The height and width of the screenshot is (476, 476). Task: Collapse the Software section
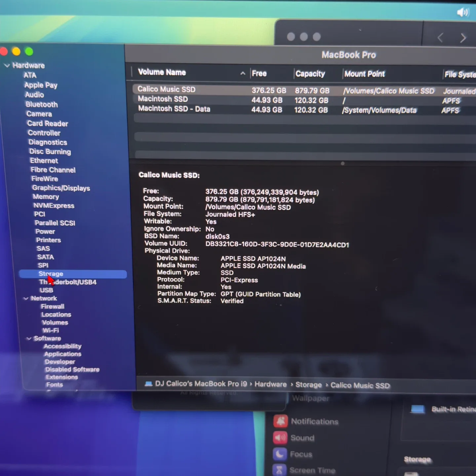[x=29, y=338]
